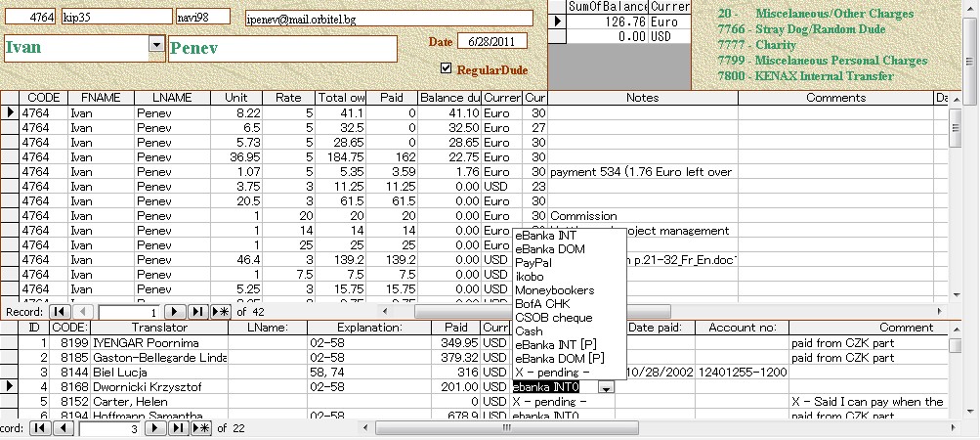Click the upper grid vertical scrollbar thumb

955,127
